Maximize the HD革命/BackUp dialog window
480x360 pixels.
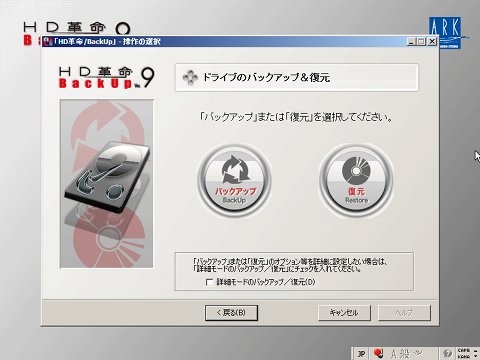pos(421,41)
